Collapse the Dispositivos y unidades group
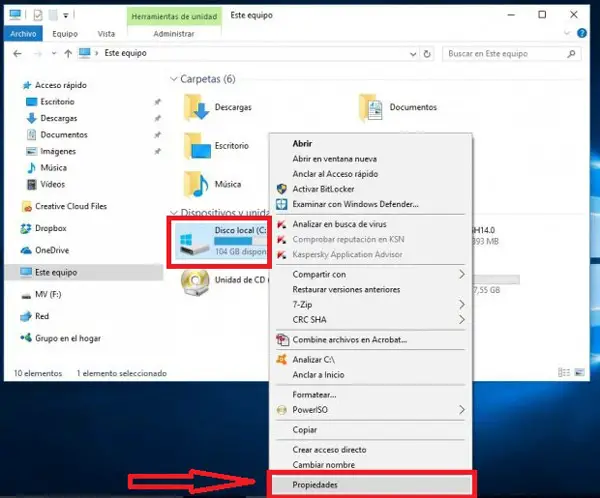Image resolution: width=600 pixels, height=498 pixels. [x=173, y=212]
